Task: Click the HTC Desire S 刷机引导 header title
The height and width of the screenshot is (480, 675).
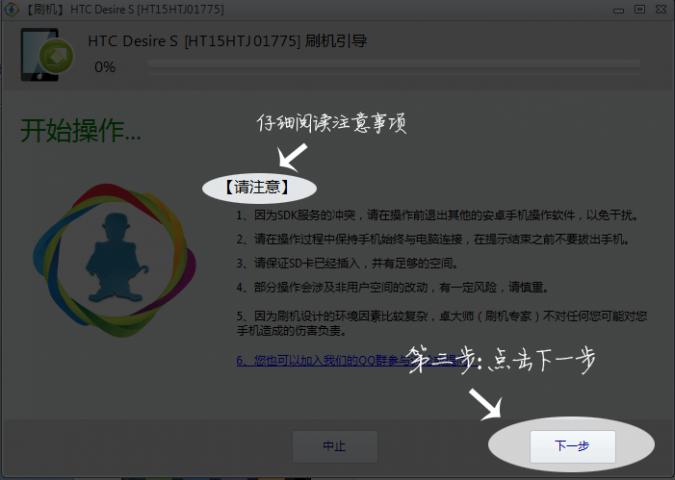Action: pyautogui.click(x=227, y=41)
